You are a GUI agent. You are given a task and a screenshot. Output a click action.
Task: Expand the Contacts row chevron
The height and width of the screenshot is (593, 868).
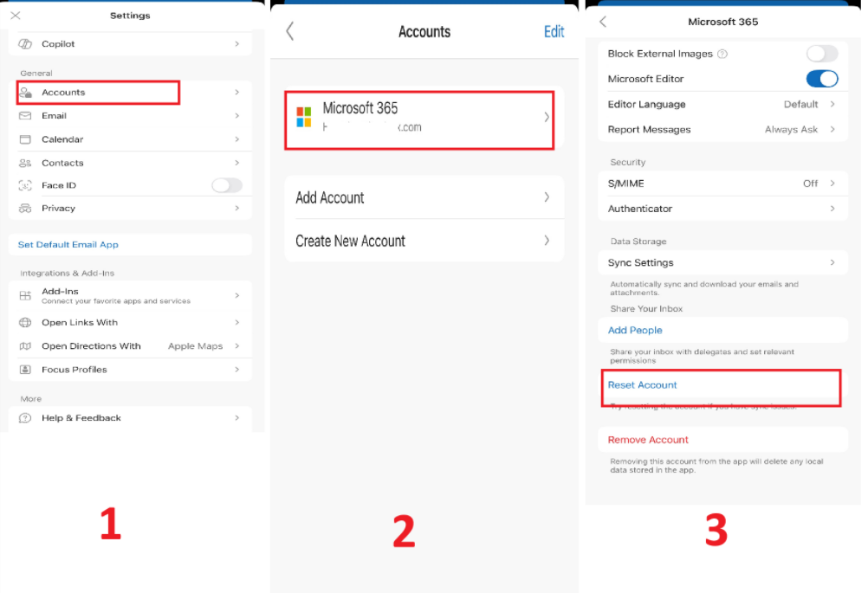(x=237, y=163)
